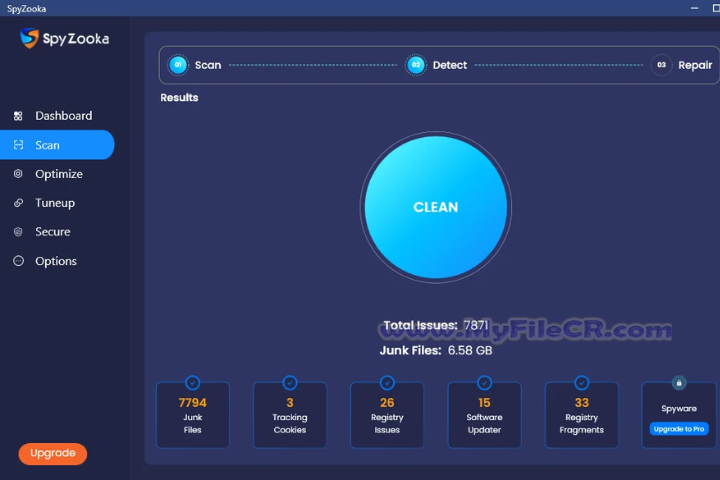Viewport: 720px width, 480px height.
Task: Click step 02 Detect circle badge
Action: coord(416,65)
